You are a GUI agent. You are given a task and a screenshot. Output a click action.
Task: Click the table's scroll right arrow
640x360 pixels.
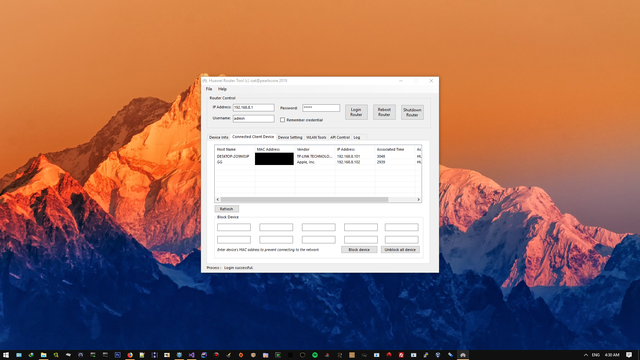coord(418,200)
